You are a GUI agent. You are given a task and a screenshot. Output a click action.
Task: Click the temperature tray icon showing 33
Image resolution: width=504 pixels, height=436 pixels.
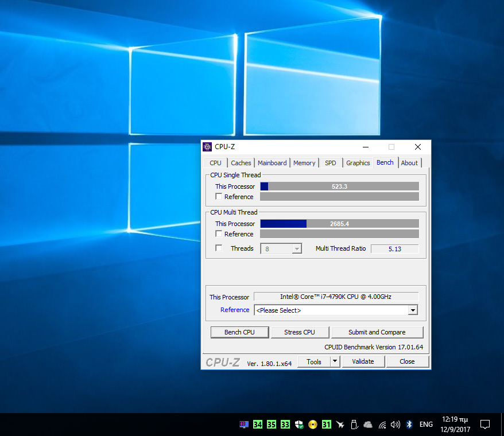click(x=285, y=425)
